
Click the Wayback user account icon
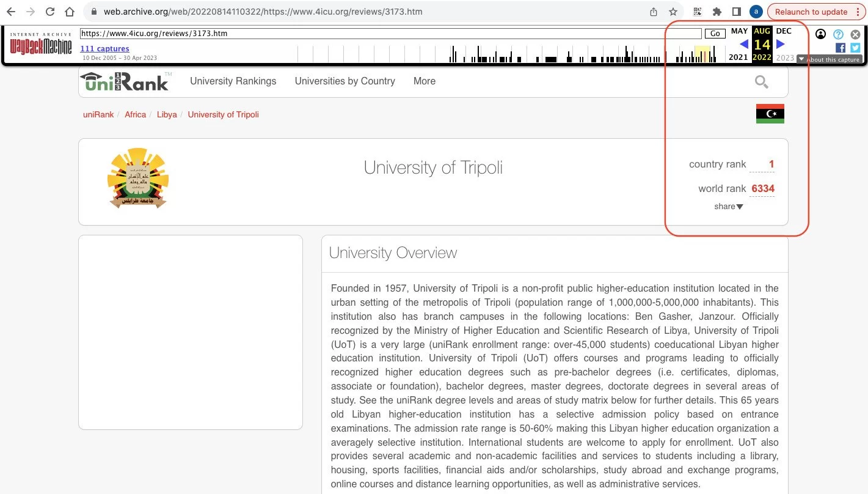click(x=820, y=34)
